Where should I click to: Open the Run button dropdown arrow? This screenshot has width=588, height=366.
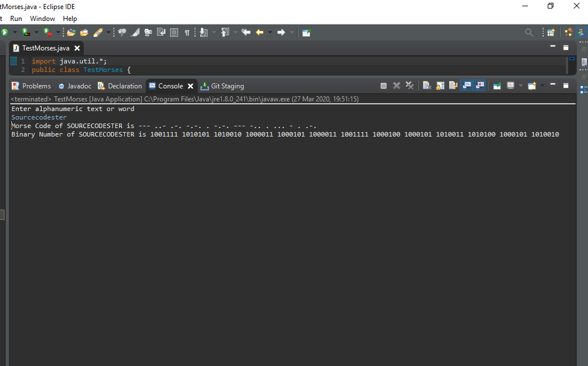[x=14, y=32]
